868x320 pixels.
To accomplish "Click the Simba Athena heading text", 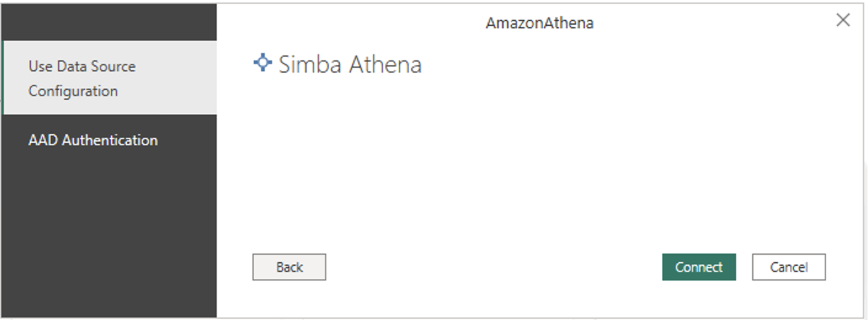I will click(x=350, y=64).
